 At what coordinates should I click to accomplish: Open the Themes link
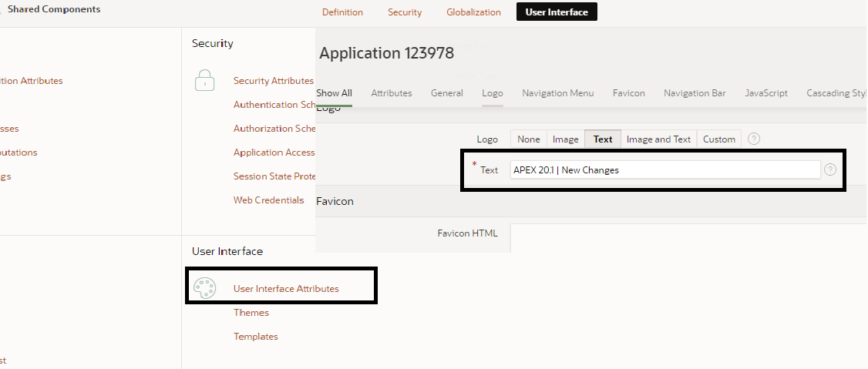pyautogui.click(x=251, y=313)
